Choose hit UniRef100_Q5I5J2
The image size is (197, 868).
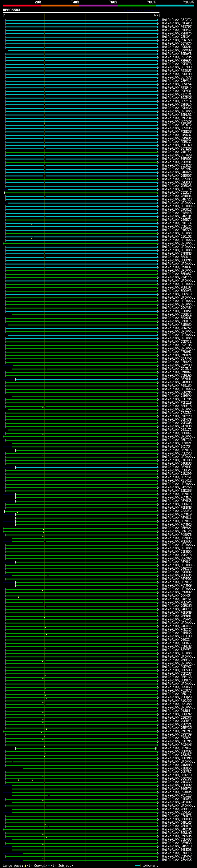177,369
